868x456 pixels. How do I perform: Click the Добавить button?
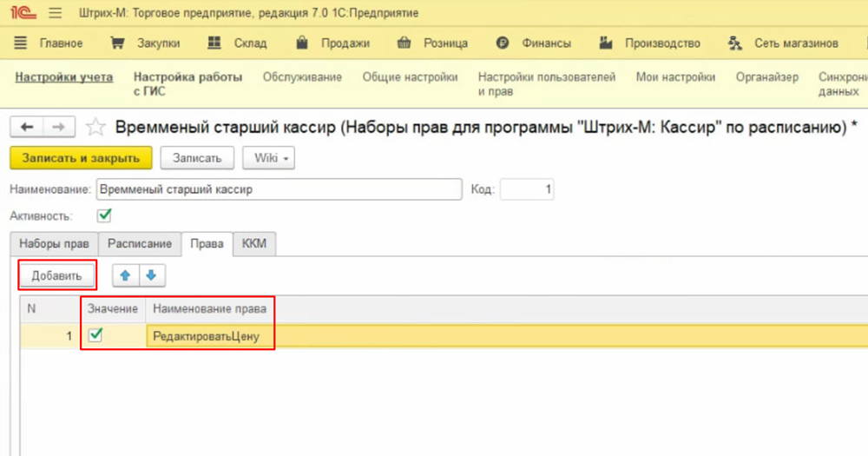(x=57, y=275)
